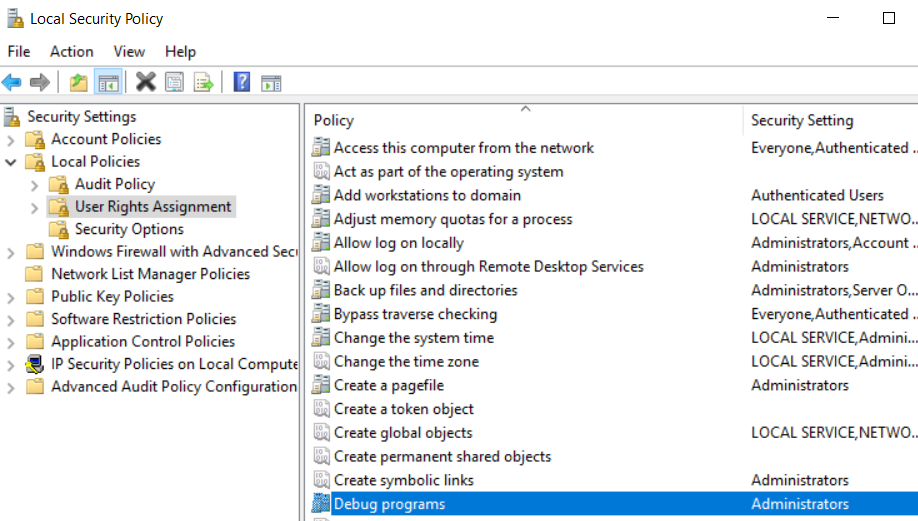Select Security Options in the tree
Image resolution: width=918 pixels, height=521 pixels.
tap(129, 229)
